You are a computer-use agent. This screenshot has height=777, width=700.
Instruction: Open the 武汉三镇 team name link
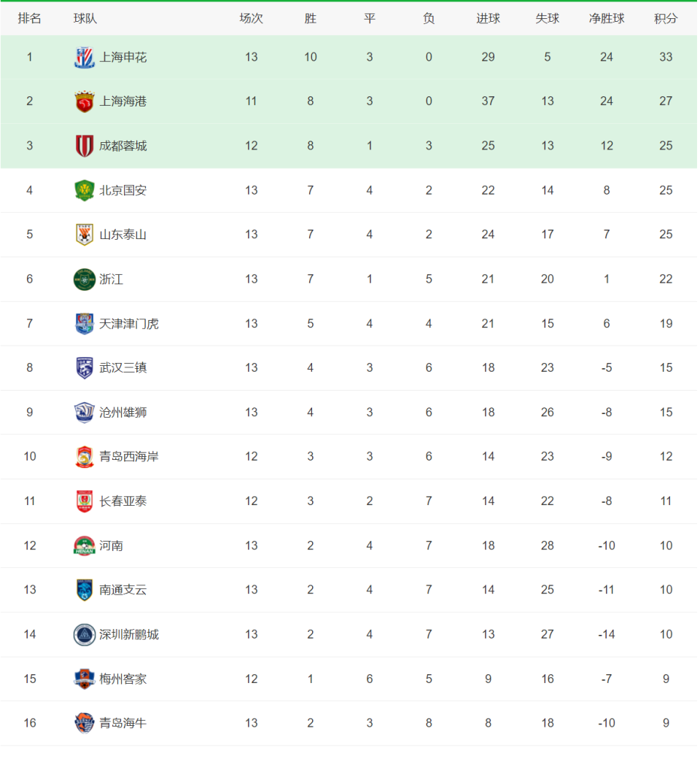[123, 367]
